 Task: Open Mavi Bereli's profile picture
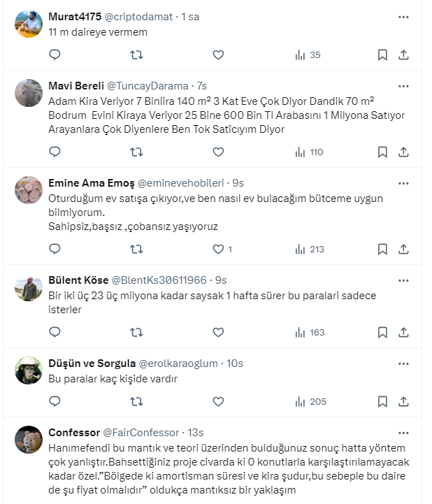pos(29,93)
